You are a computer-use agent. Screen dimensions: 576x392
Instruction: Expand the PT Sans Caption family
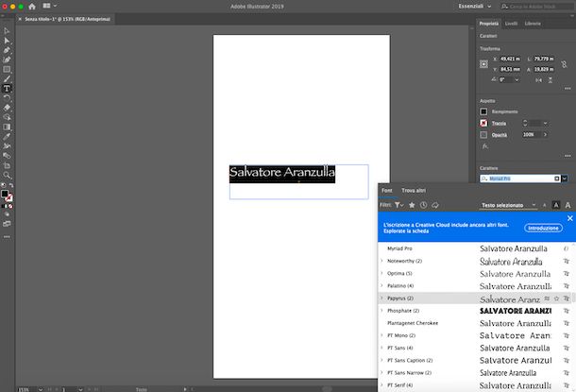coord(381,361)
